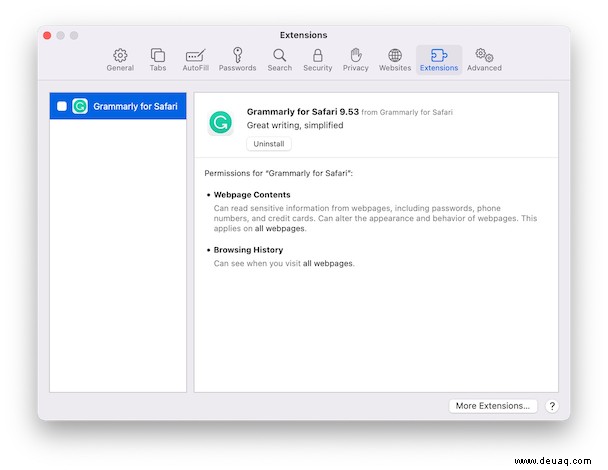Enable the Grammarly for Safari checkbox
This screenshot has height=470, width=608.
tap(62, 106)
